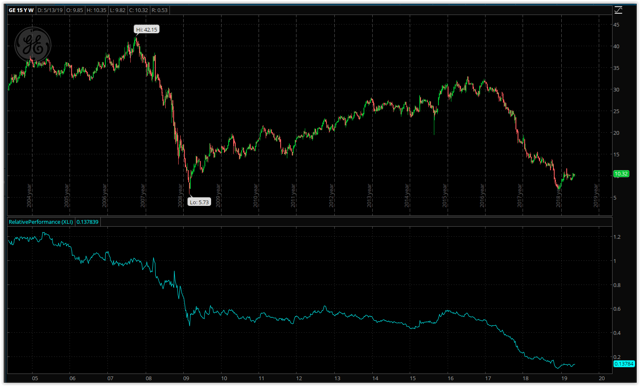Click the 12 year on time axis

[x=299, y=378]
